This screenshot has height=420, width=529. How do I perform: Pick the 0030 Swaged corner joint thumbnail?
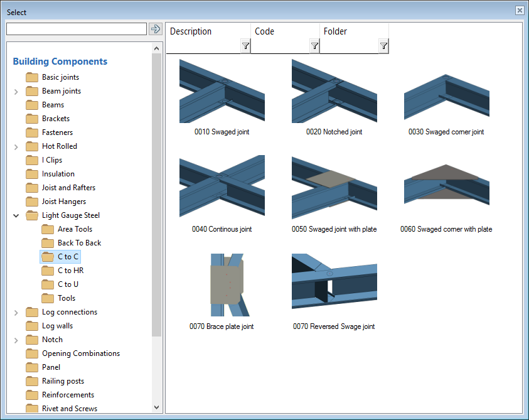coord(446,91)
